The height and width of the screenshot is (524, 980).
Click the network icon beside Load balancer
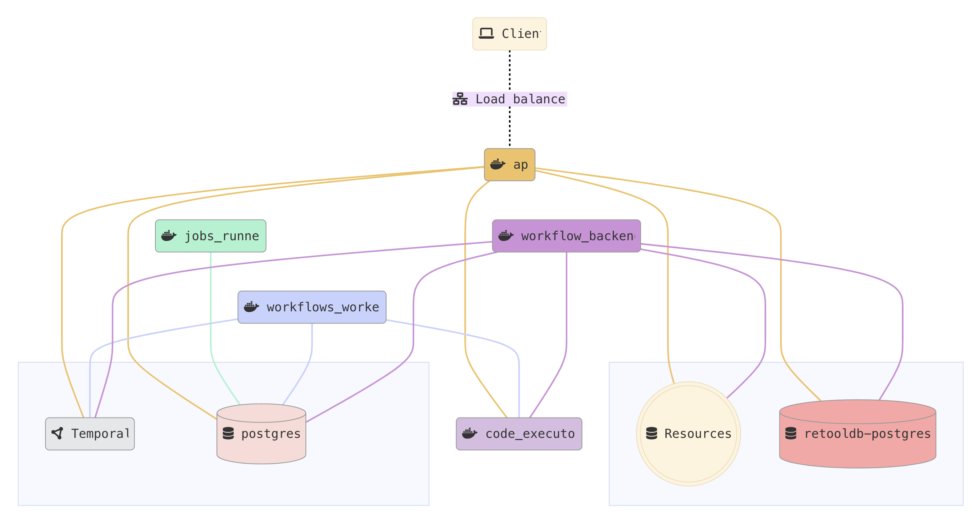pos(460,99)
